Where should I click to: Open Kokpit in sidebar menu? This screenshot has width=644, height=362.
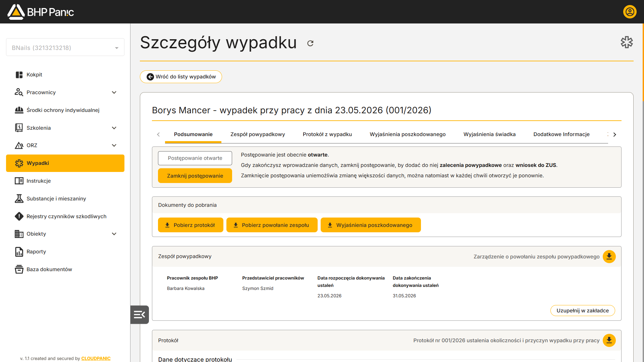[65, 75]
